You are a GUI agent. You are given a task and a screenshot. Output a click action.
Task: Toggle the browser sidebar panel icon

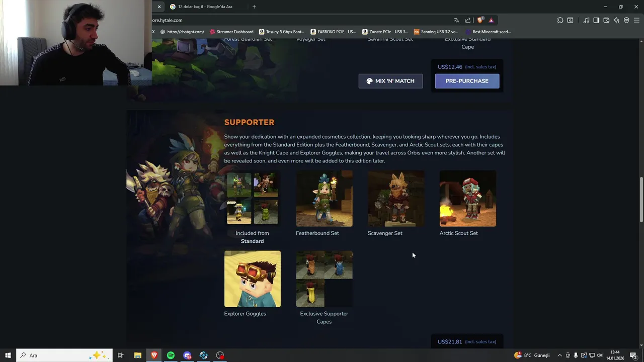point(596,20)
